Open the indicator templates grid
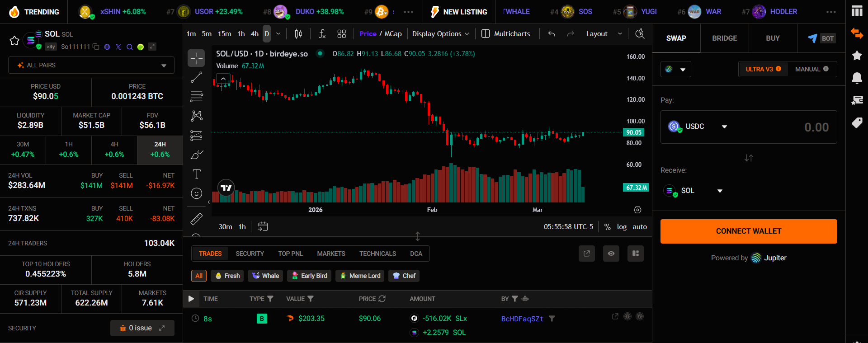Image resolution: width=868 pixels, height=343 pixels. (342, 34)
